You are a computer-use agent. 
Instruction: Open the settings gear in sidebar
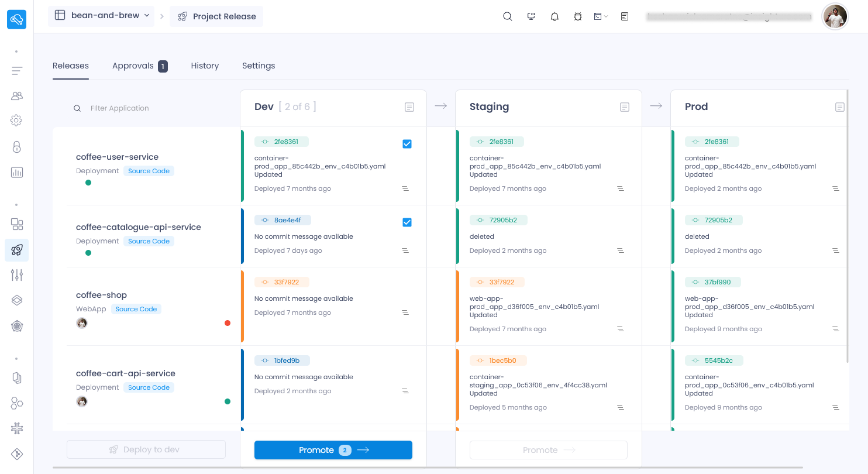pyautogui.click(x=16, y=121)
